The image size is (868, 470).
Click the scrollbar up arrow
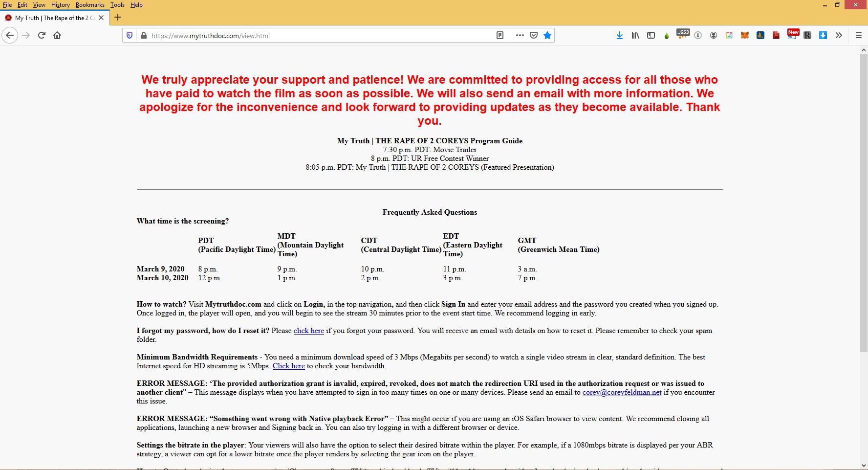[864, 50]
